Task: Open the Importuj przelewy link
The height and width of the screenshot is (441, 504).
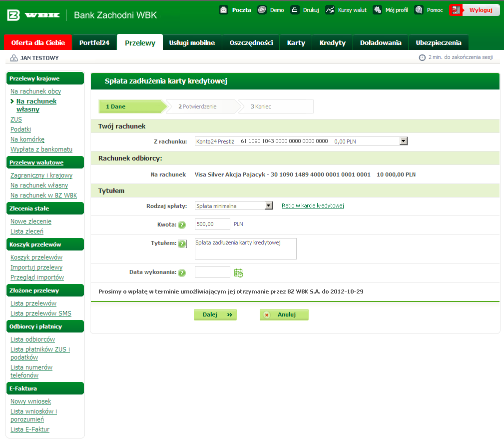Action: [36, 267]
